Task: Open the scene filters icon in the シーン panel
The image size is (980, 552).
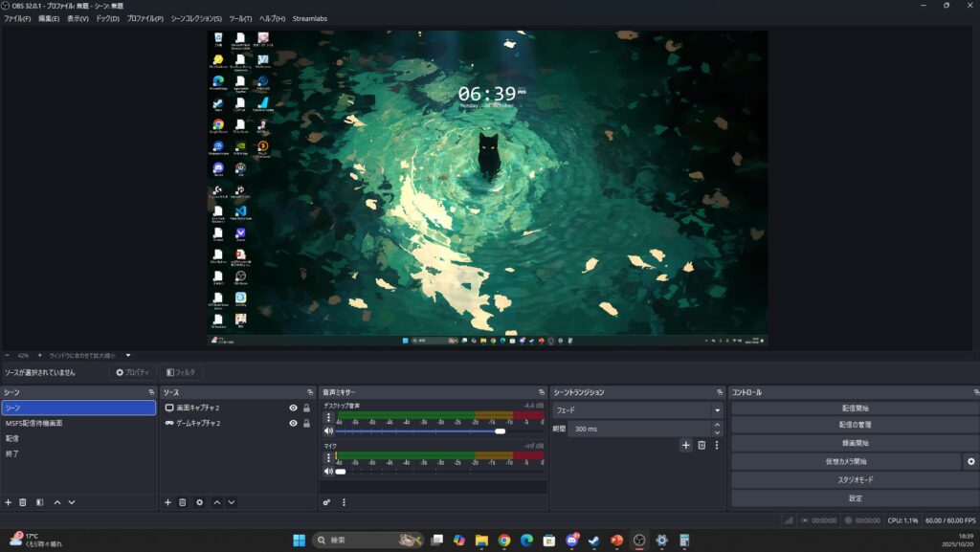Action: [39, 502]
